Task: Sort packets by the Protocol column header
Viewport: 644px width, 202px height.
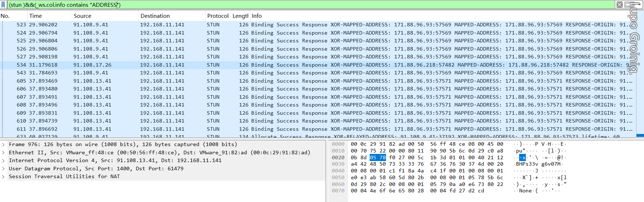Action: click(218, 16)
